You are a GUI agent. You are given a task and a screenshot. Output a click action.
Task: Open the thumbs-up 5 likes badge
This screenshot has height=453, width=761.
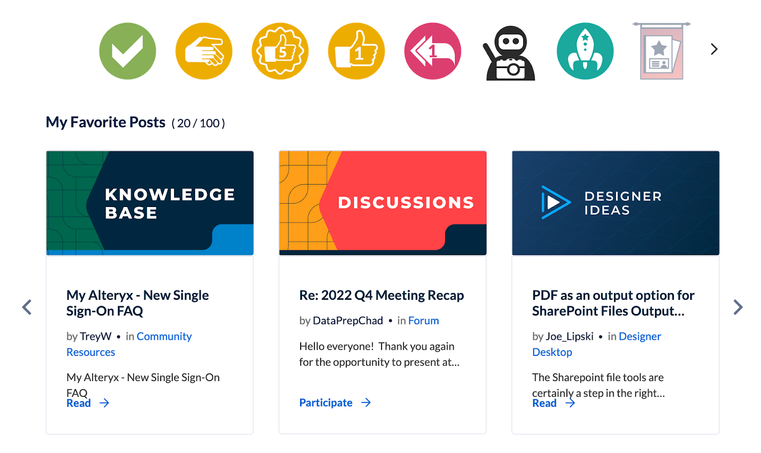pos(280,51)
